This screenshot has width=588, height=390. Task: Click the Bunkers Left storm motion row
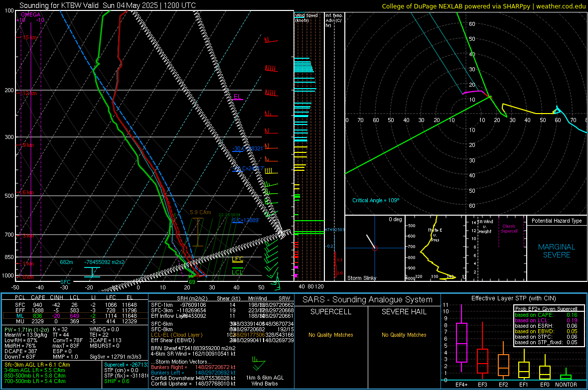tap(193, 373)
